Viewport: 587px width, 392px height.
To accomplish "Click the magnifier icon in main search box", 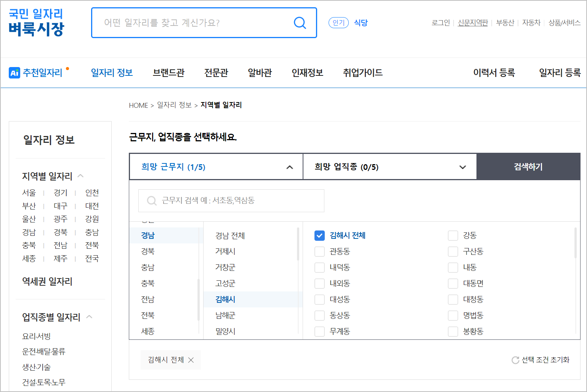I will point(300,23).
